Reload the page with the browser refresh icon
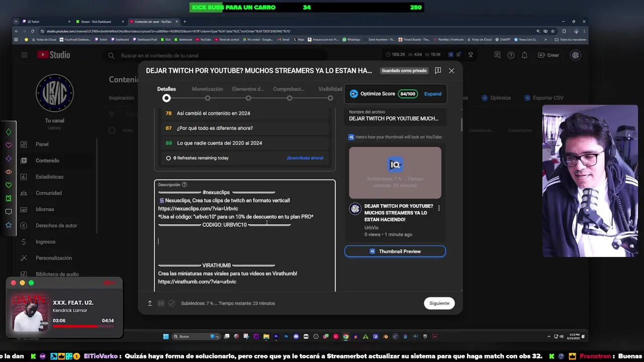The width and height of the screenshot is (644, 362). 33,31
